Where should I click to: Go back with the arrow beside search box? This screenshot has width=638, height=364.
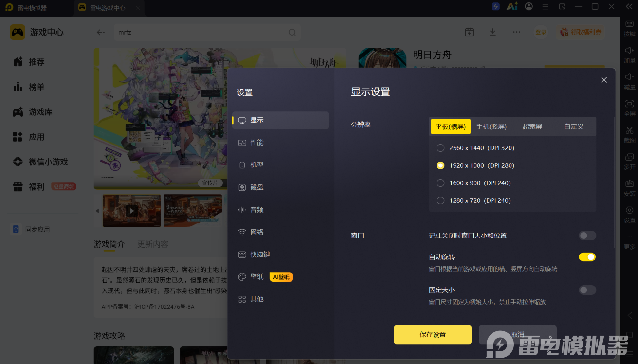101,32
